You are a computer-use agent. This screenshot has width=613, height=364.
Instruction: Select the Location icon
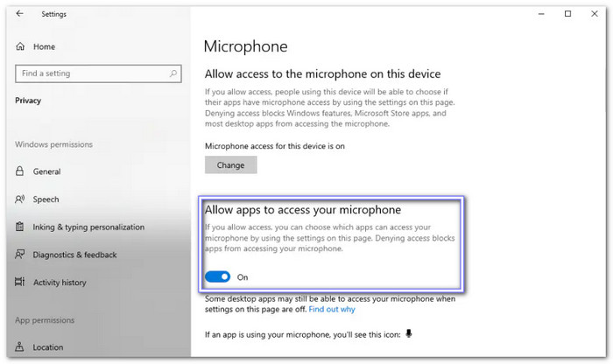click(19, 346)
